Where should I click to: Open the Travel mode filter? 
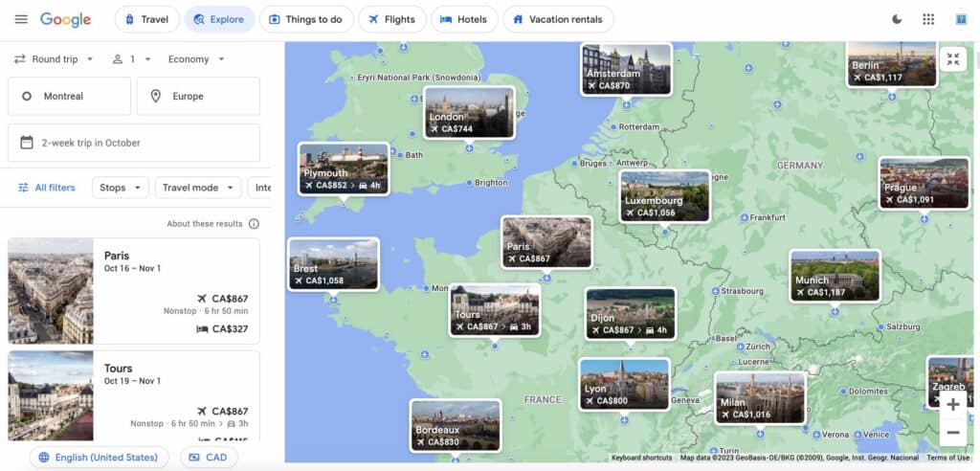[198, 188]
